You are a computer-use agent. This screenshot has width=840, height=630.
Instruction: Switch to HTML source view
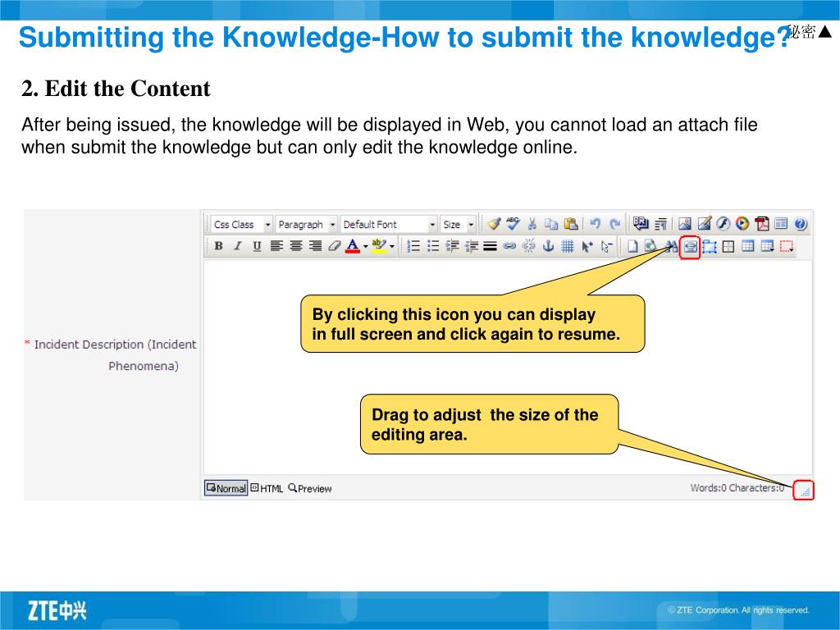pos(267,488)
